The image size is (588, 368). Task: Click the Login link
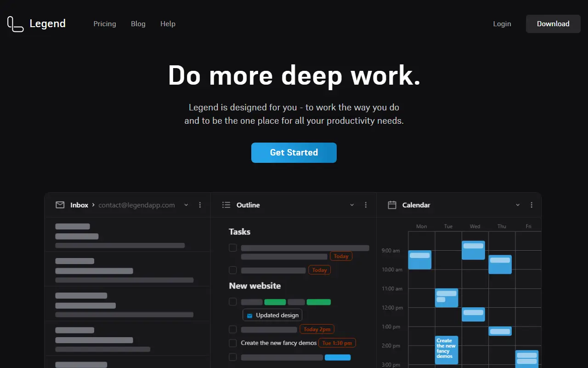(502, 24)
